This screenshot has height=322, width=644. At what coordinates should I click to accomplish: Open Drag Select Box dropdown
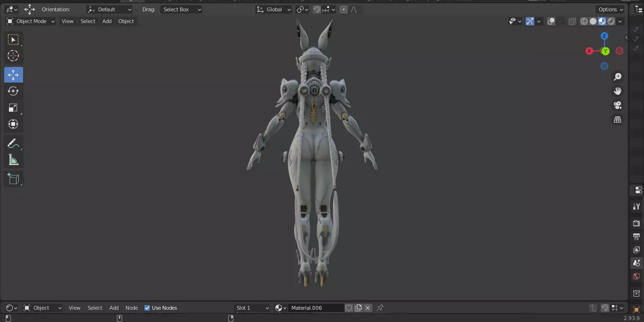[181, 9]
